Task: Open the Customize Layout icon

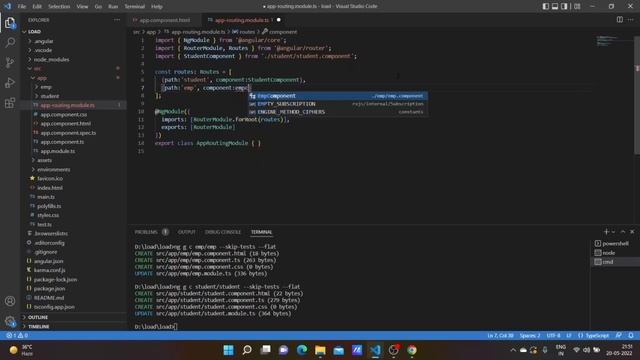Action: [577, 6]
